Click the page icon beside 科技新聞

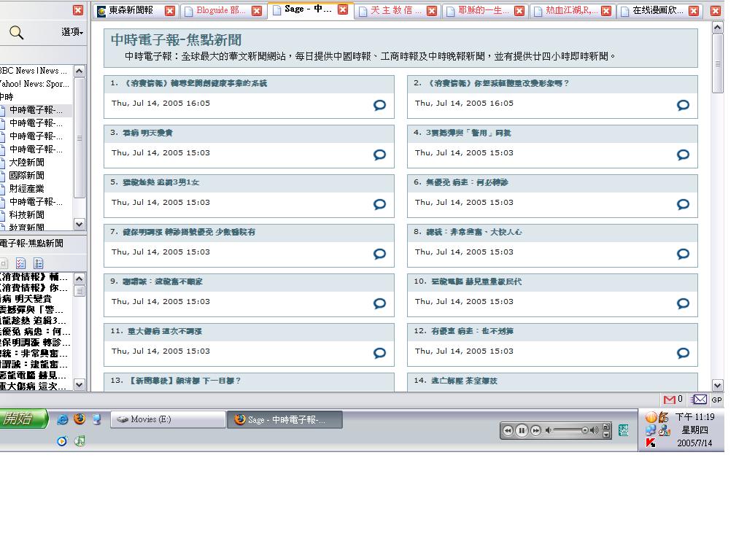point(2,215)
